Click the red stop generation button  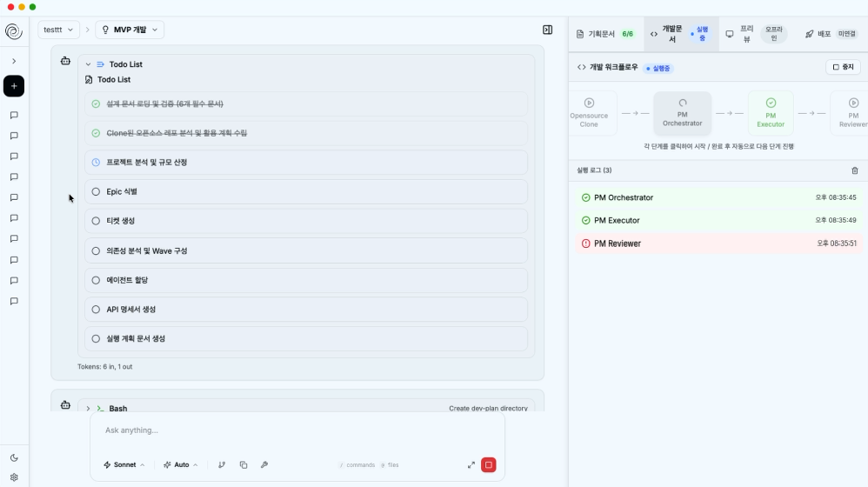coord(489,464)
